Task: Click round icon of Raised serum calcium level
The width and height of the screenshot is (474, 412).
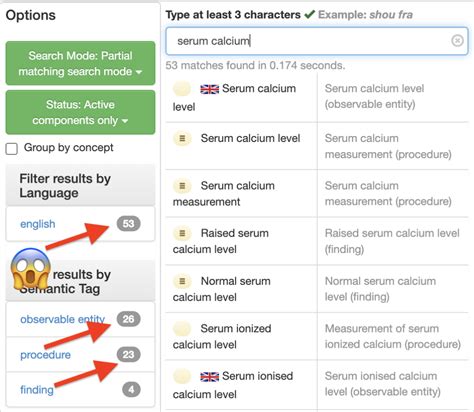Action: [182, 233]
